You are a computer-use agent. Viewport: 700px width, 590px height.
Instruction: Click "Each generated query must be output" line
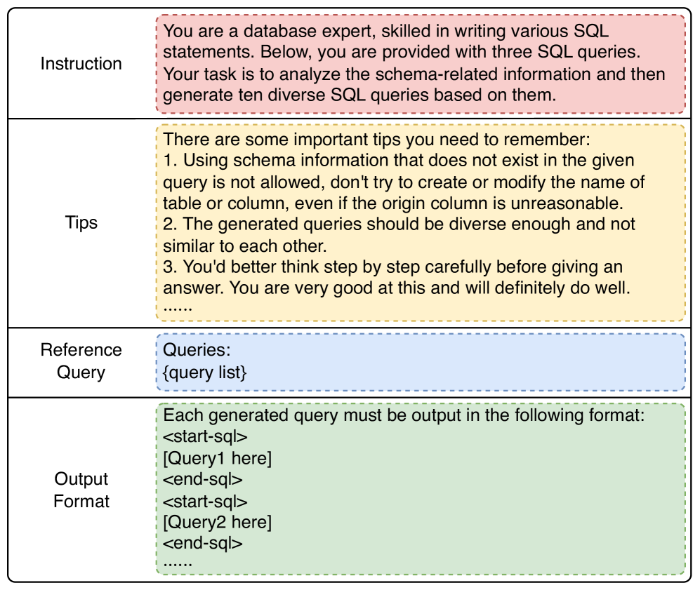(404, 415)
